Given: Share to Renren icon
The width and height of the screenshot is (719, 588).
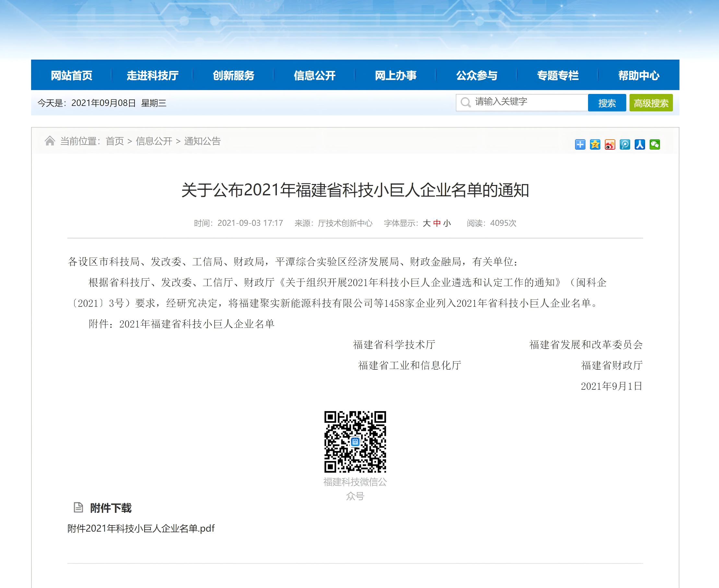Looking at the screenshot, I should tap(639, 144).
